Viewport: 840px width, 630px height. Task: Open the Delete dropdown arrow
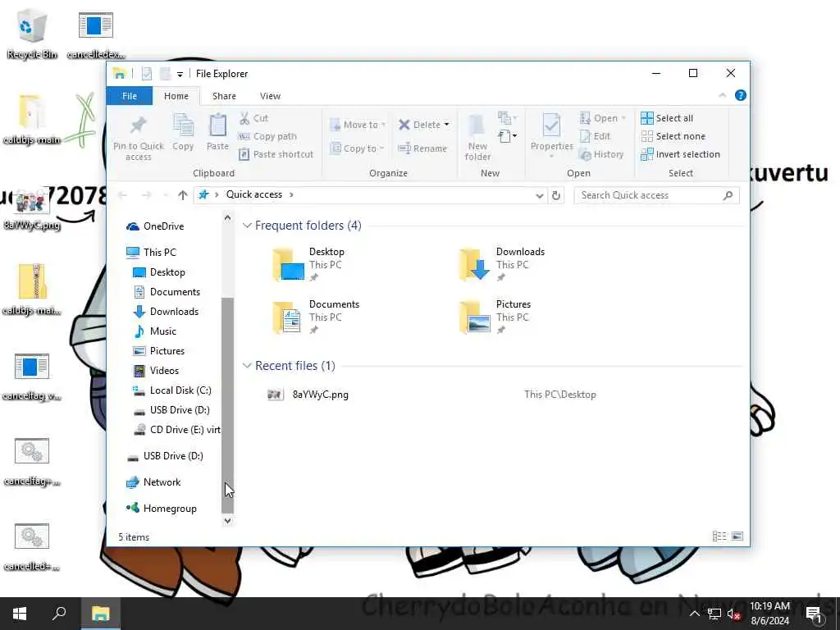coord(447,125)
